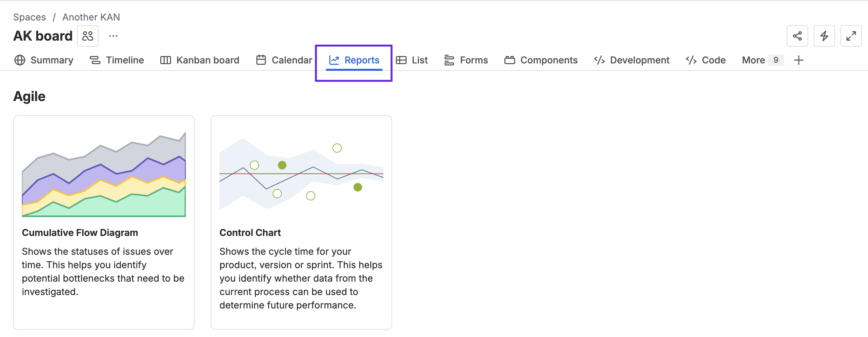Open the ellipsis menu next to AK board
868x337 pixels.
pos(113,36)
